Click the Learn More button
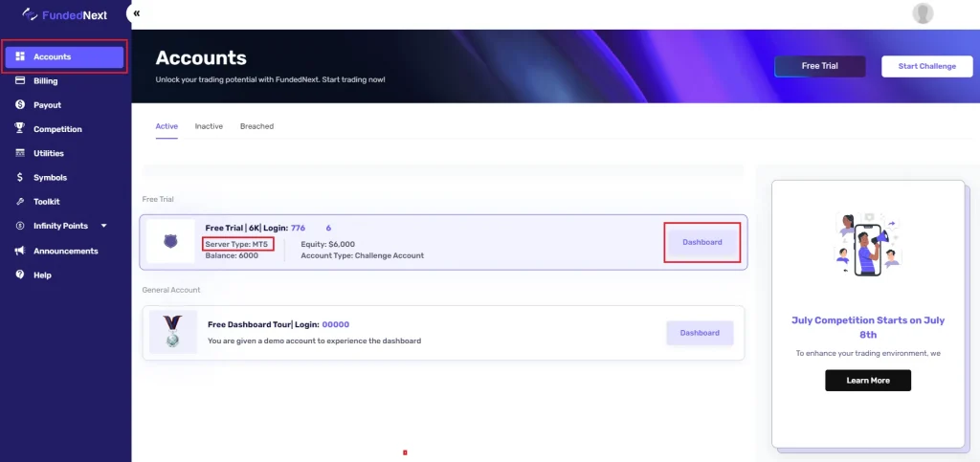Screen dimensions: 980x462 tap(867, 380)
